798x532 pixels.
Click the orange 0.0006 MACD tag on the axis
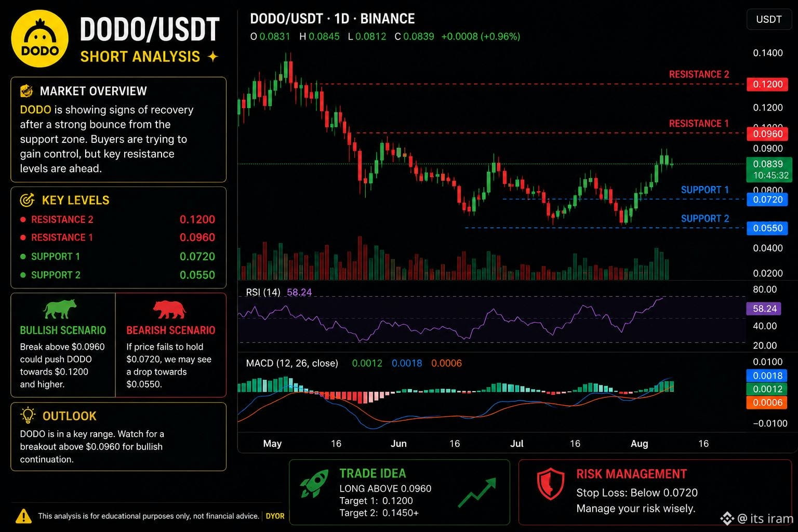click(x=767, y=403)
